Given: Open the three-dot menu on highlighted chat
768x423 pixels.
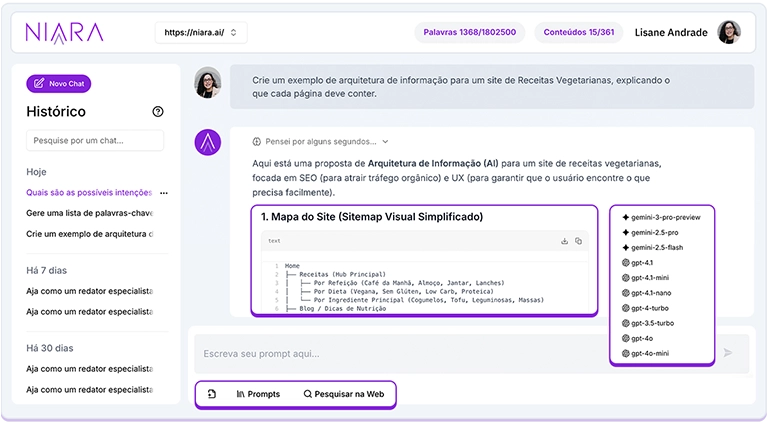Looking at the screenshot, I should [164, 192].
